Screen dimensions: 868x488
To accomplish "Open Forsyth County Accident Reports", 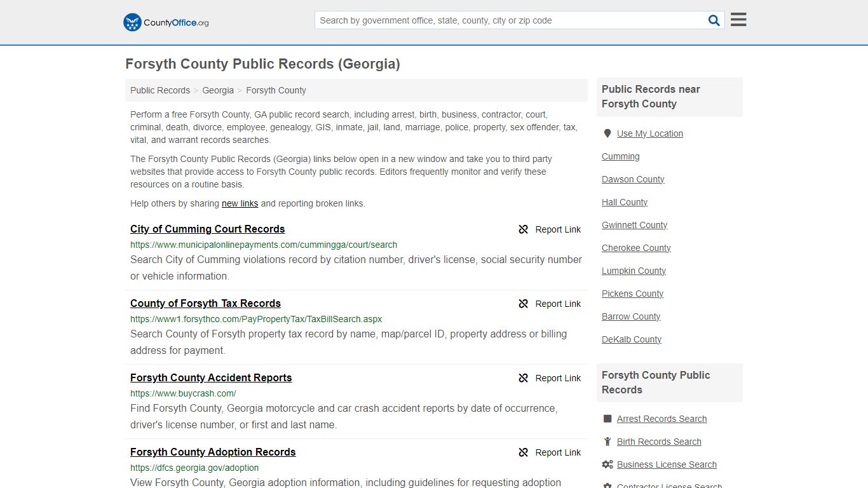I will 211,377.
